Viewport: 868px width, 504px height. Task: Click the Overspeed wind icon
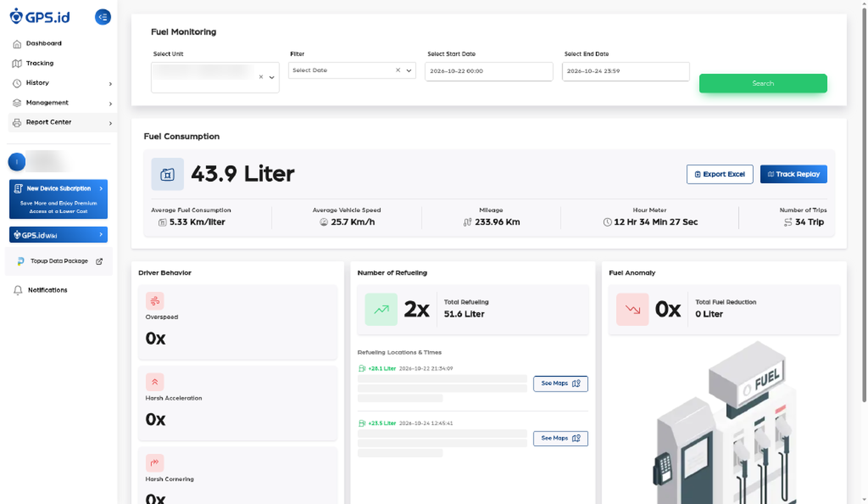(155, 301)
